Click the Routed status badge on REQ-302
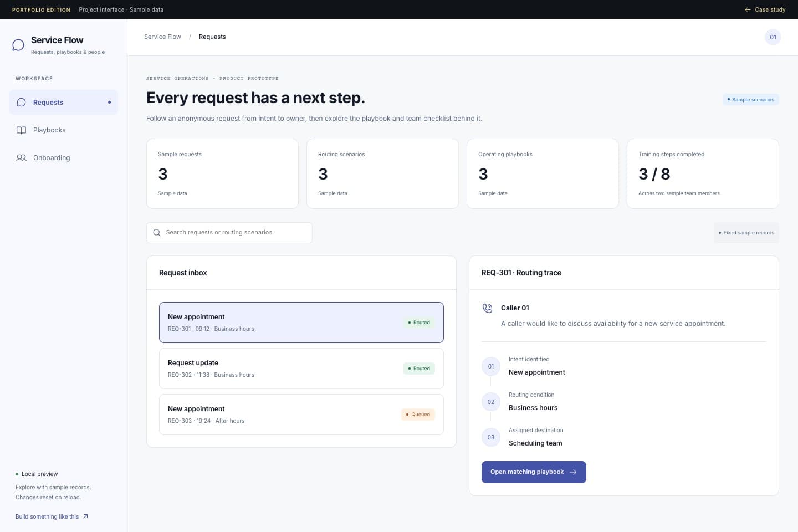The width and height of the screenshot is (798, 532). click(419, 369)
